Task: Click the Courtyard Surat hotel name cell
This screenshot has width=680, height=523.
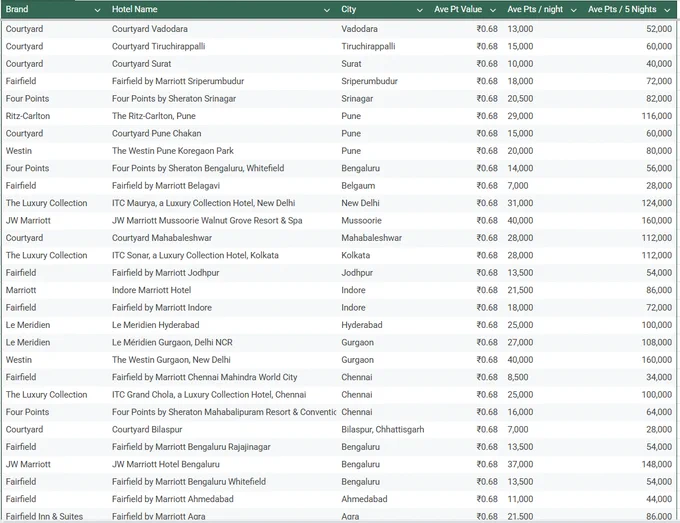Action: pos(141,64)
